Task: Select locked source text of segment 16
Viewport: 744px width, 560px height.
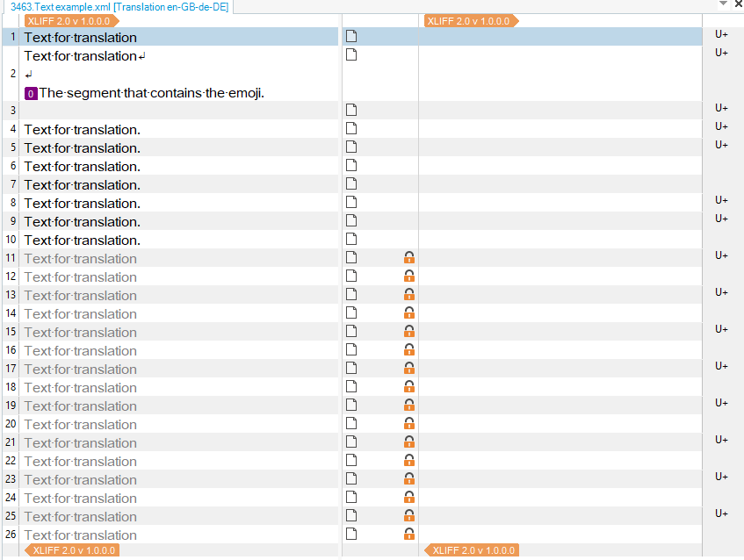Action: (x=81, y=351)
